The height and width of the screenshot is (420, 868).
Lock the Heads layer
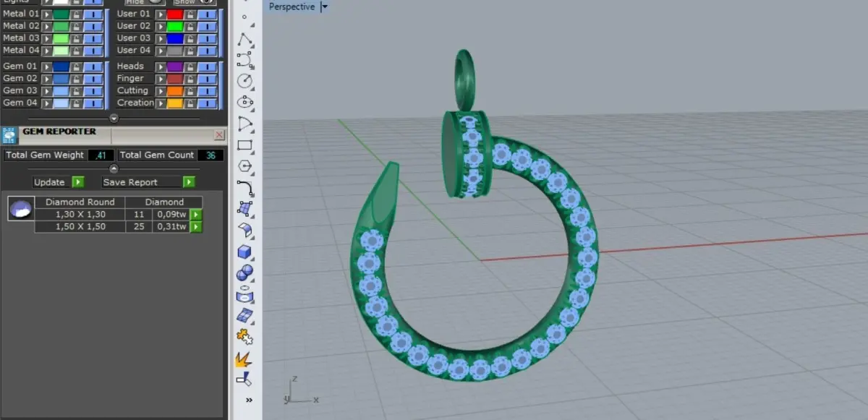pyautogui.click(x=190, y=67)
